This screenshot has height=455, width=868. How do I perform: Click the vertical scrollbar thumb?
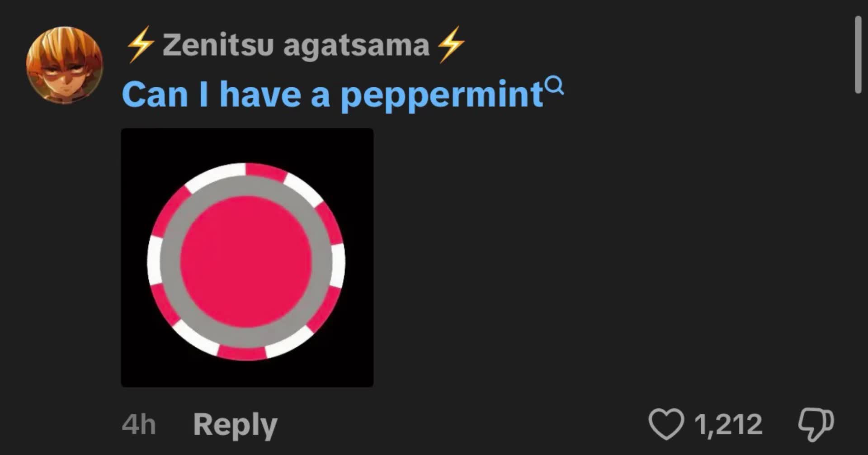[x=858, y=55]
